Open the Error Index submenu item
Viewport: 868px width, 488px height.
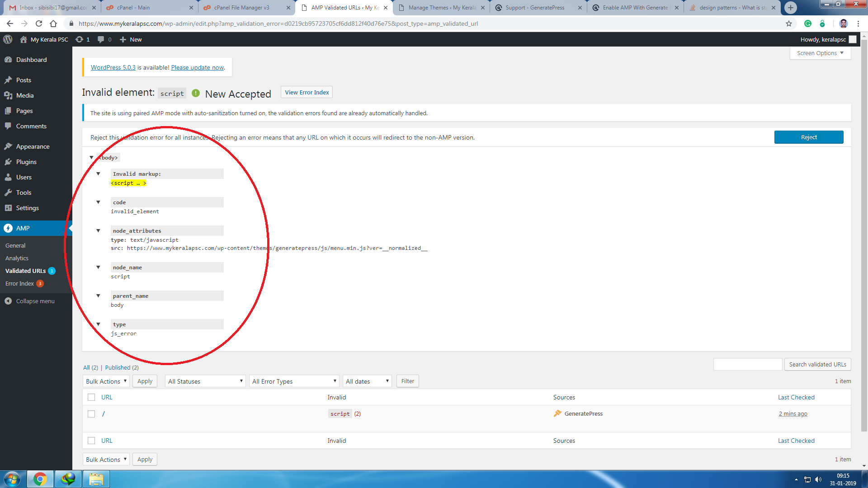tap(19, 283)
